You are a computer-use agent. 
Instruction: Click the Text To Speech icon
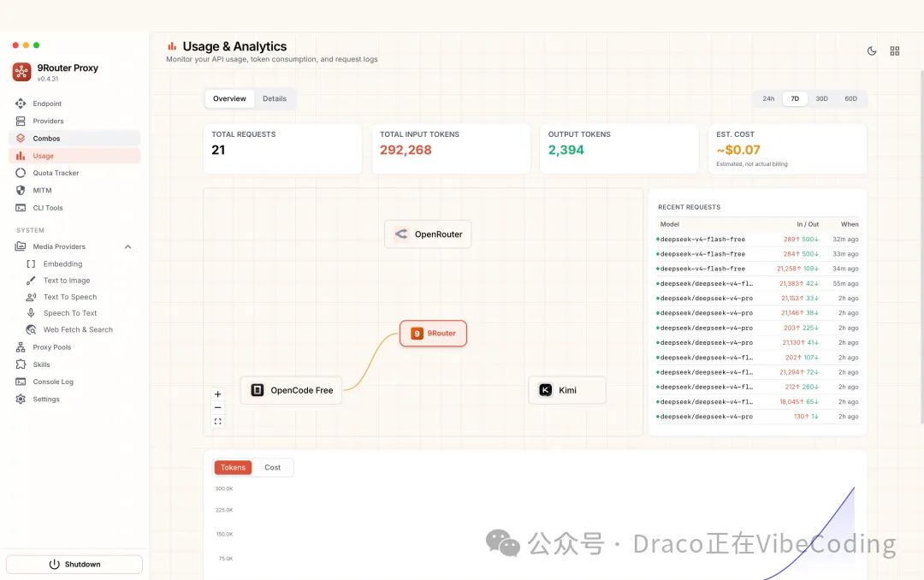pyautogui.click(x=32, y=297)
